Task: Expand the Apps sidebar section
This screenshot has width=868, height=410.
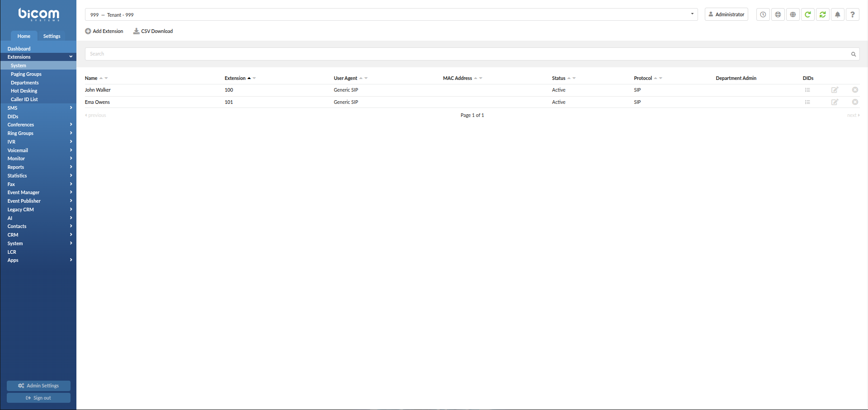Action: (x=38, y=260)
